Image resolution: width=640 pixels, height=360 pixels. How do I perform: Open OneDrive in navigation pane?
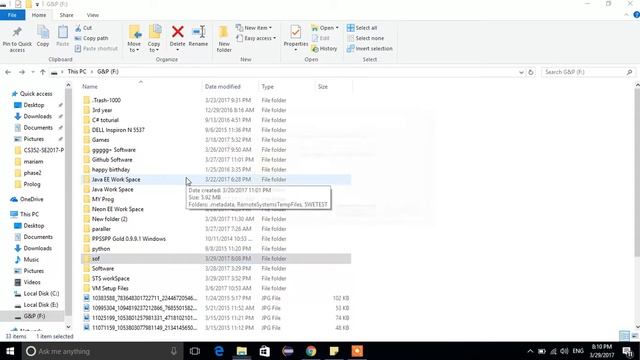(x=31, y=199)
